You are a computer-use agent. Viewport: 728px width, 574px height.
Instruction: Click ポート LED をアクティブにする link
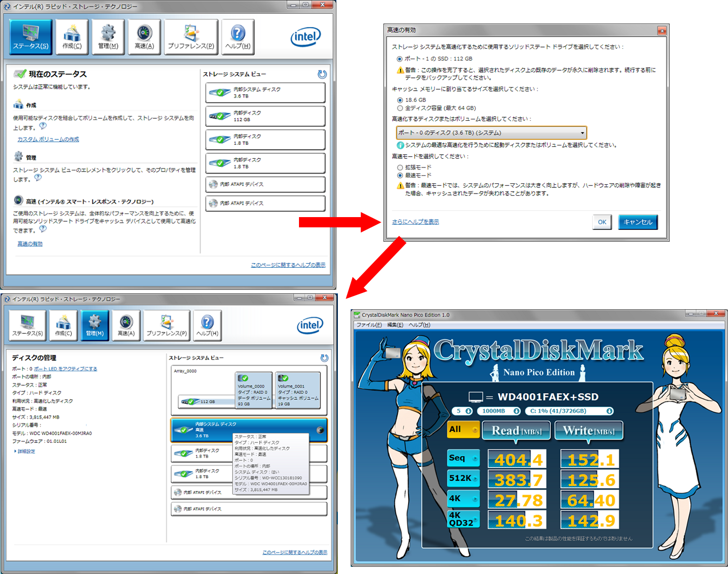(66, 369)
